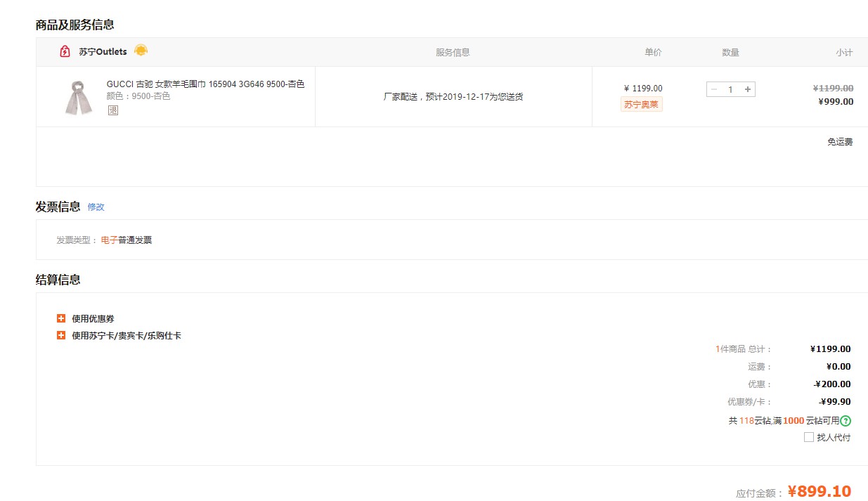The height and width of the screenshot is (501, 868).
Task: Click the delivery note 厂家配送，预计2019-12-17为您送货
Action: pos(453,96)
